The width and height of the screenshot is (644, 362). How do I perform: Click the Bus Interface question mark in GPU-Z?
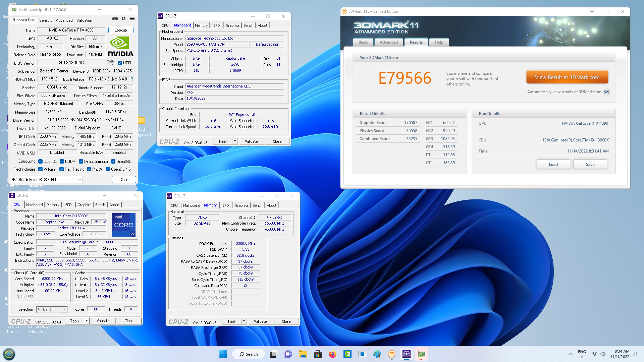pyautogui.click(x=132, y=79)
